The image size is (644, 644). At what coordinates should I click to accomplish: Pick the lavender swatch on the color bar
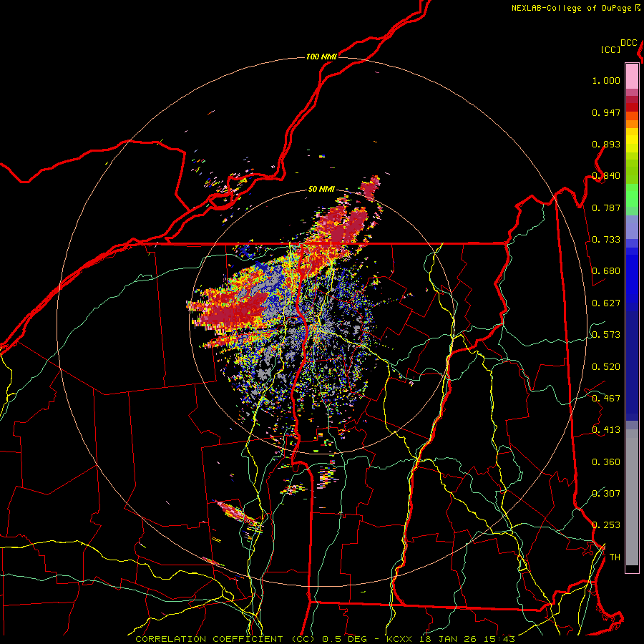632,228
